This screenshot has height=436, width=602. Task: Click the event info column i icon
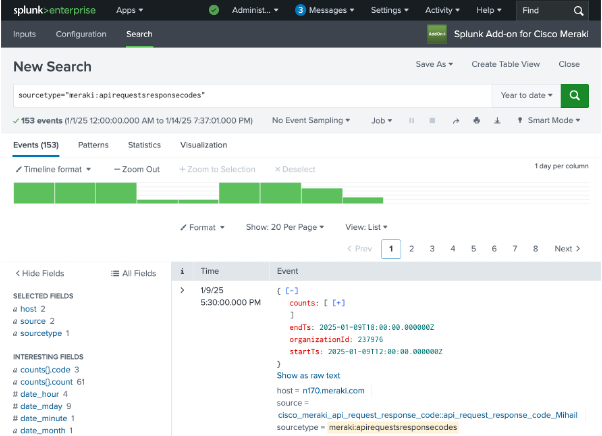point(182,271)
